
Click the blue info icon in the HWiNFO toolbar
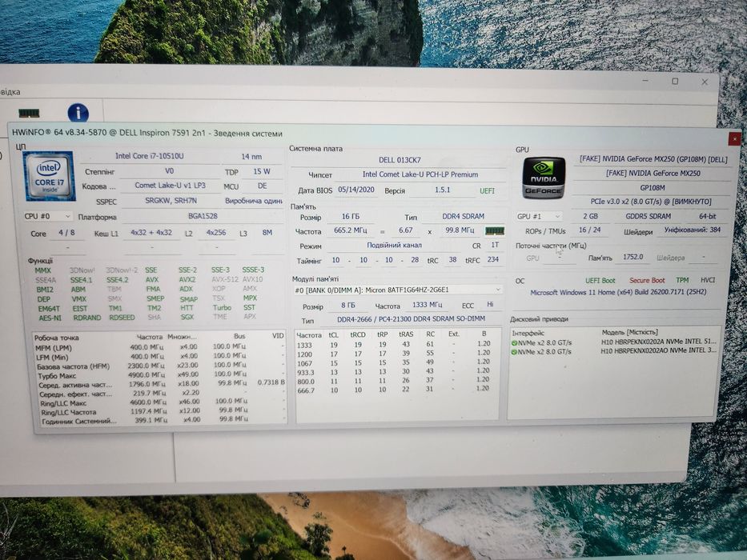pos(78,113)
